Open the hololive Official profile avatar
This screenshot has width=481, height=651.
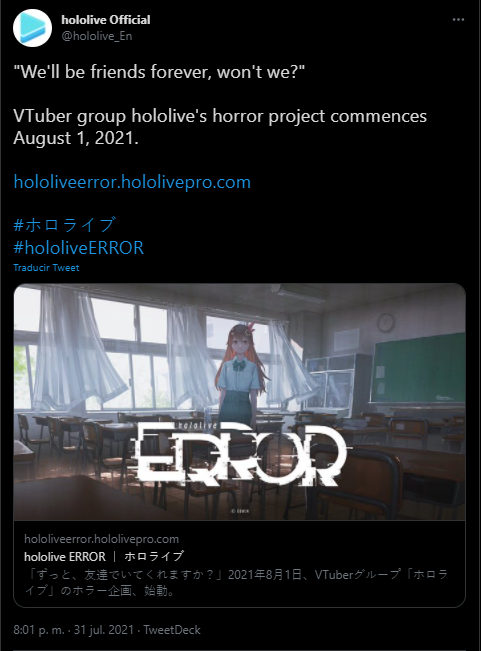point(32,28)
